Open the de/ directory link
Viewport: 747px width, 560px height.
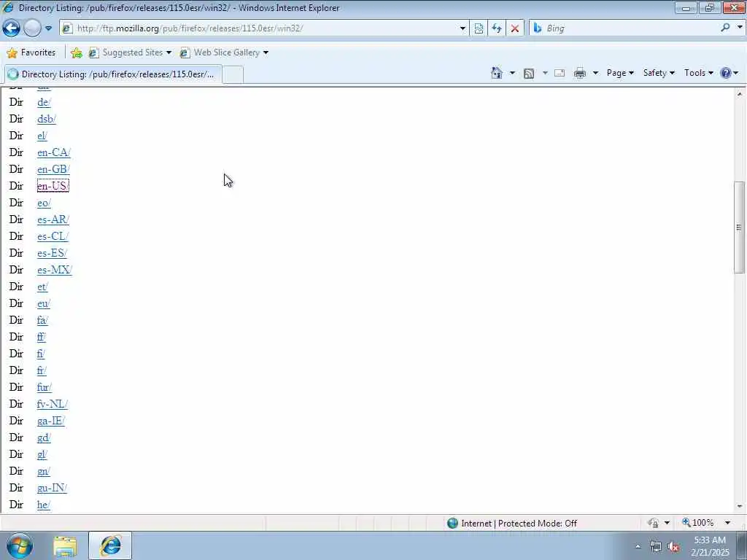pos(44,102)
